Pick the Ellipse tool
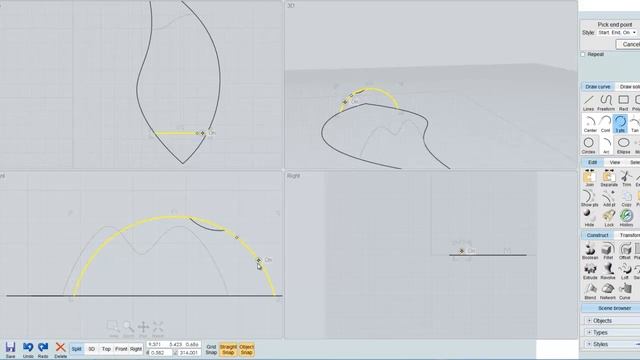The width and height of the screenshot is (640, 360). [x=623, y=145]
